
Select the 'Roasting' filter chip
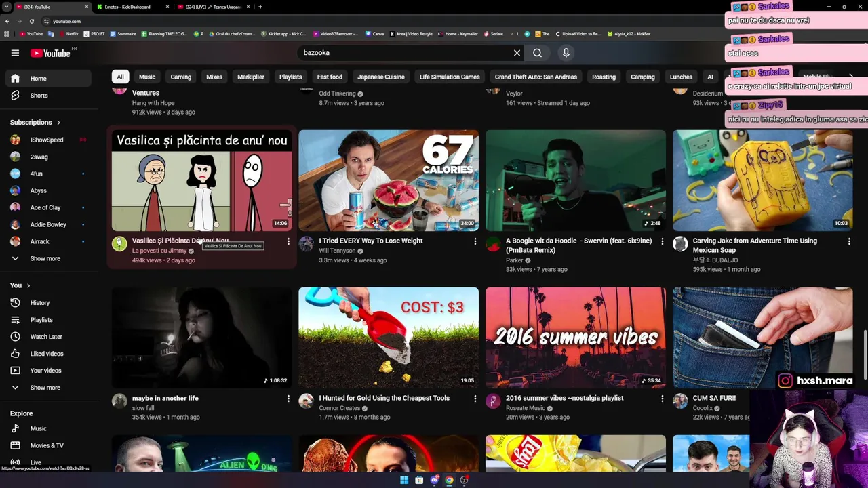[604, 77]
